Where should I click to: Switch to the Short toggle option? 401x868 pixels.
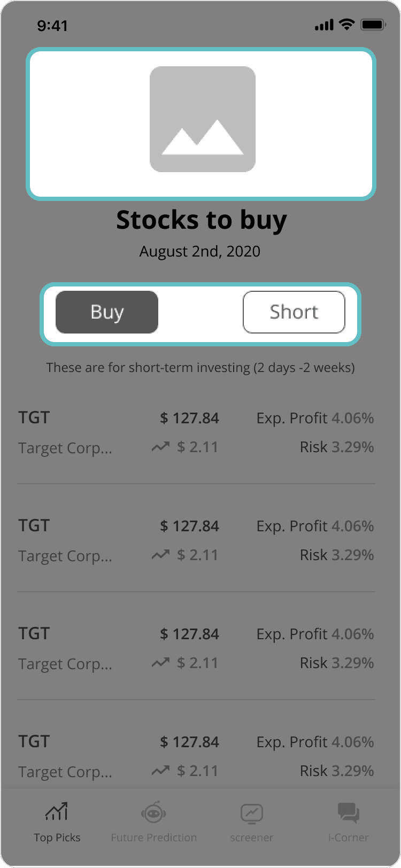coord(294,312)
